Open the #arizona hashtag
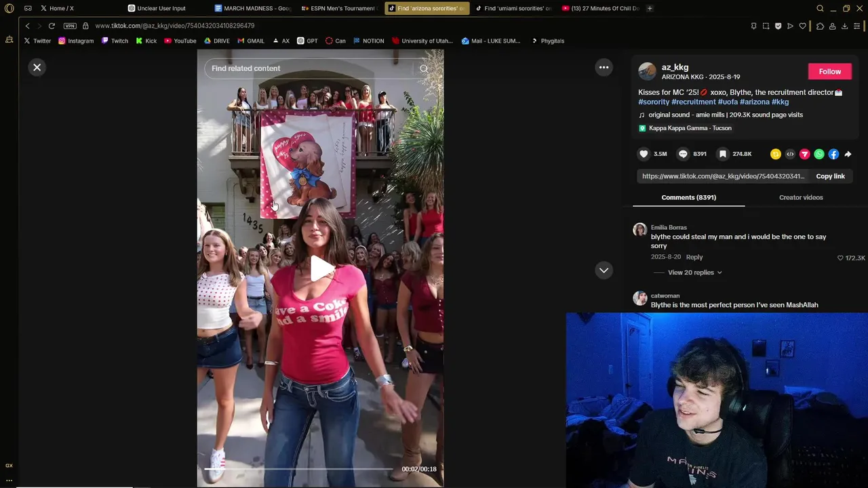 click(x=754, y=102)
